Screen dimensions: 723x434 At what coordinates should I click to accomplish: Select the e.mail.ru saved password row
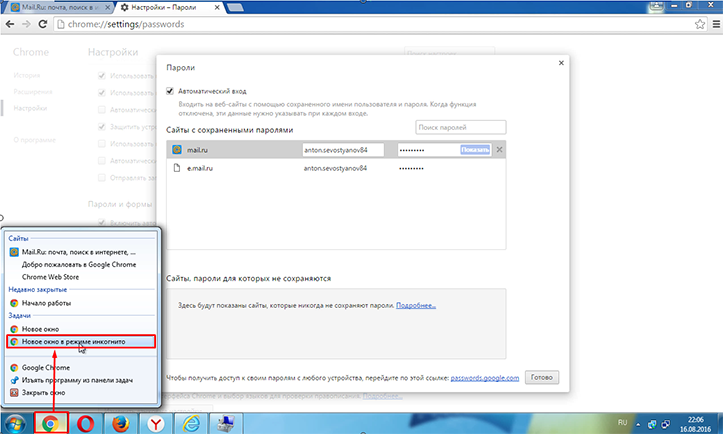pyautogui.click(x=336, y=168)
